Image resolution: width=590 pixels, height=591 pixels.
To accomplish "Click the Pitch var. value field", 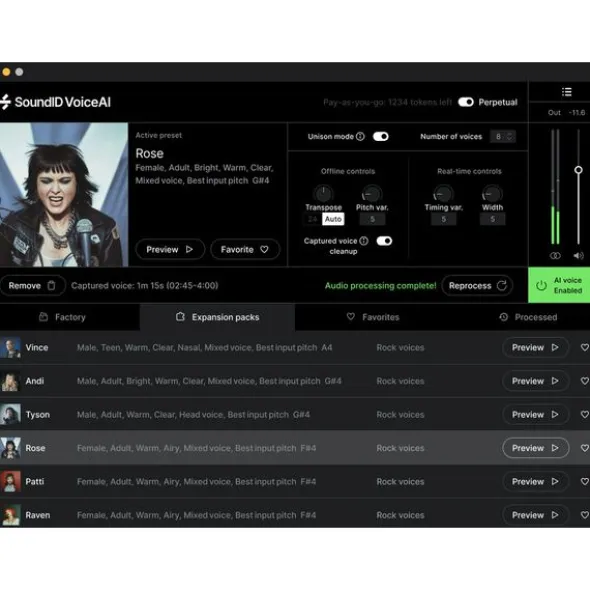I will [372, 219].
